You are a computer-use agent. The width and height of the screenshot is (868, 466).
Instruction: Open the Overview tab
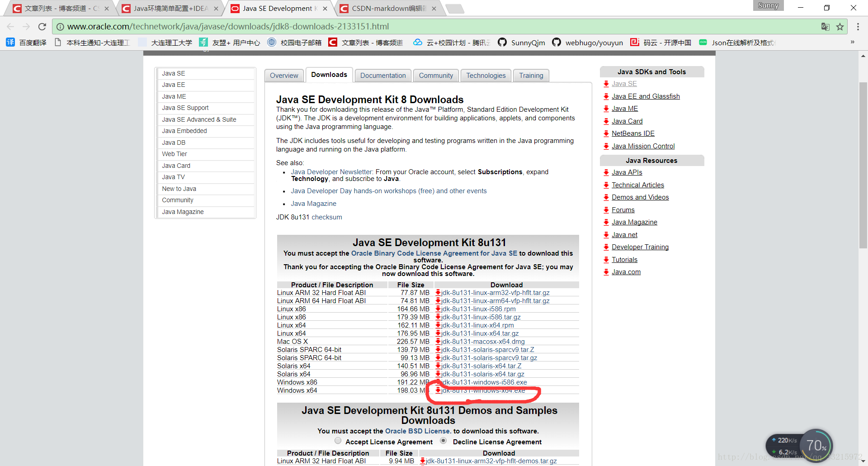tap(284, 76)
